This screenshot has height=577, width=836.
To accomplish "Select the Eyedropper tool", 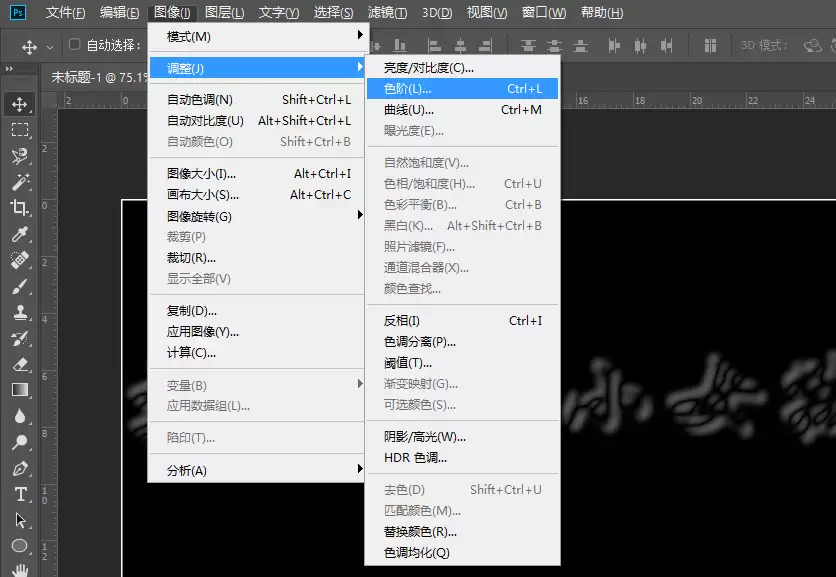I will 20,234.
